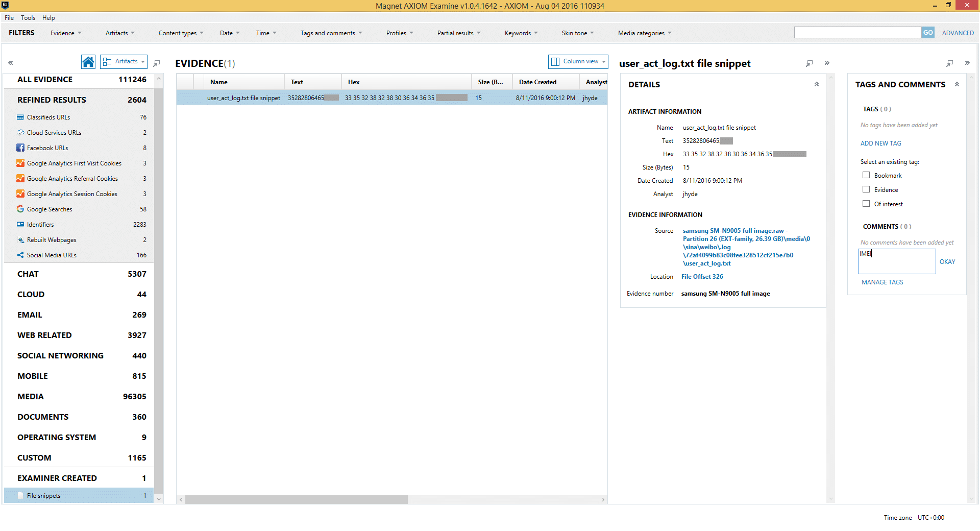Open MANAGE TAGS

click(x=883, y=282)
